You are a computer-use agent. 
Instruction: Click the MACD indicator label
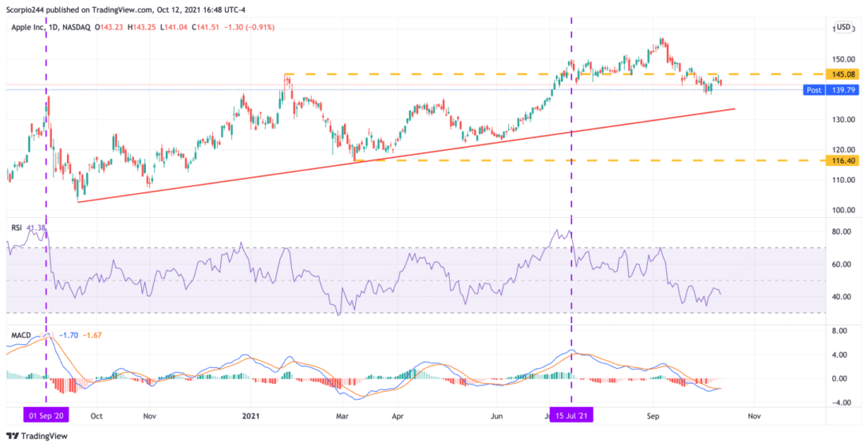(x=21, y=336)
